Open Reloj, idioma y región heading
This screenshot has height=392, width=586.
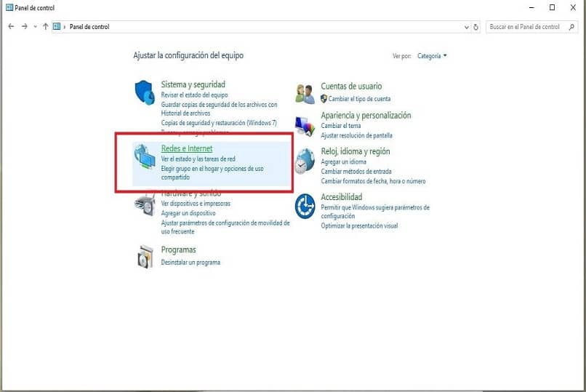(356, 151)
